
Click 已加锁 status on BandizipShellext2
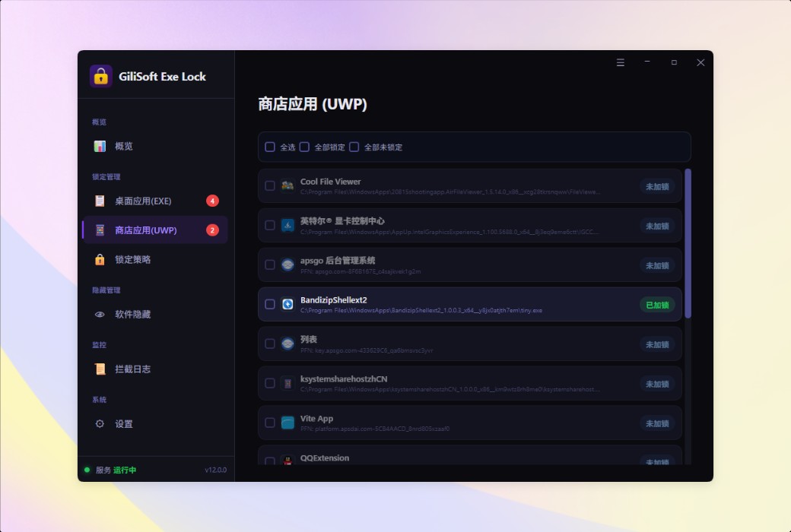657,305
